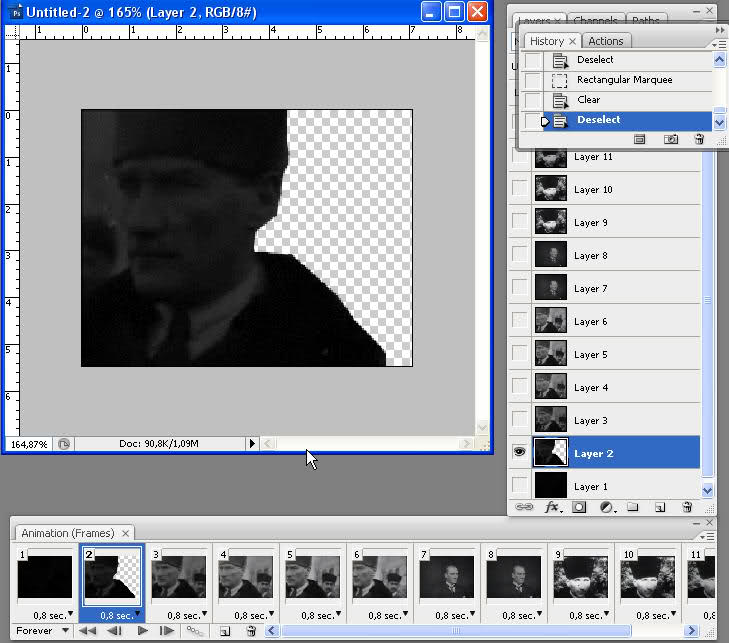Image resolution: width=729 pixels, height=643 pixels.
Task: Click the link layers icon in Layers panel
Action: pos(524,508)
